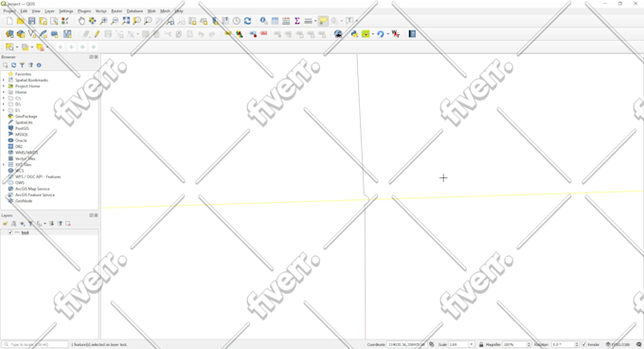Expand the Project Home node
Screen dimensions: 644x349
pos(4,86)
